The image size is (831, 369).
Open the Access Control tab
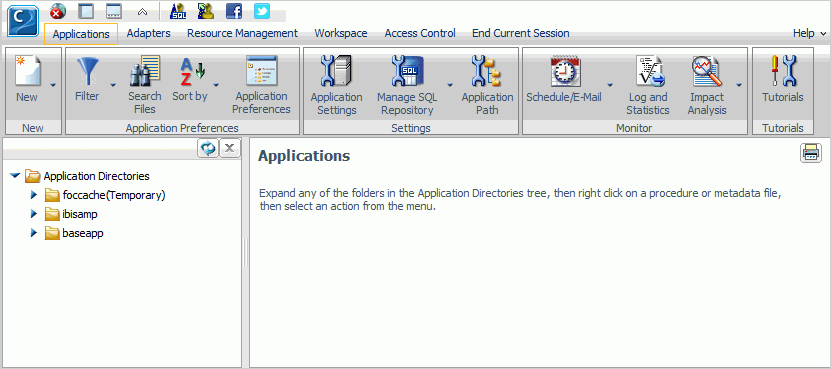click(x=420, y=33)
